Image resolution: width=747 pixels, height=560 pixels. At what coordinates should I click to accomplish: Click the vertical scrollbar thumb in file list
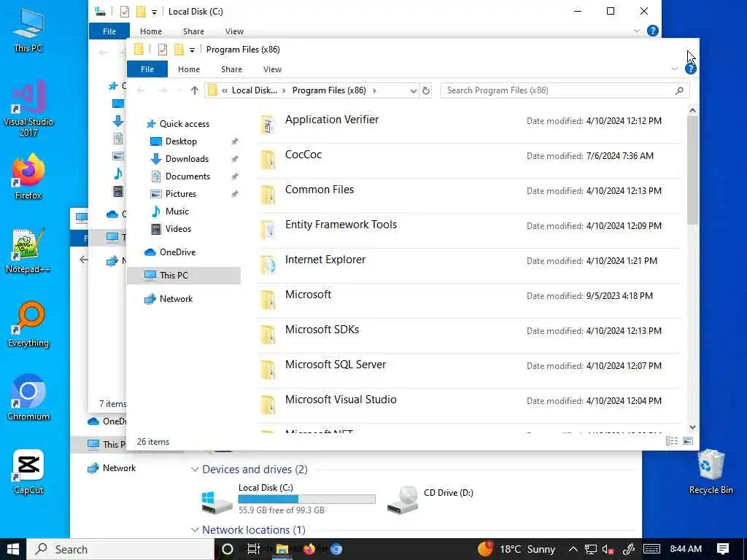[692, 170]
